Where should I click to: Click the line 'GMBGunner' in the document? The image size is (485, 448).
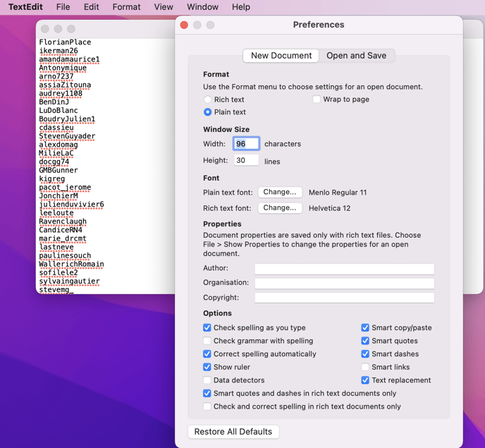pos(59,170)
